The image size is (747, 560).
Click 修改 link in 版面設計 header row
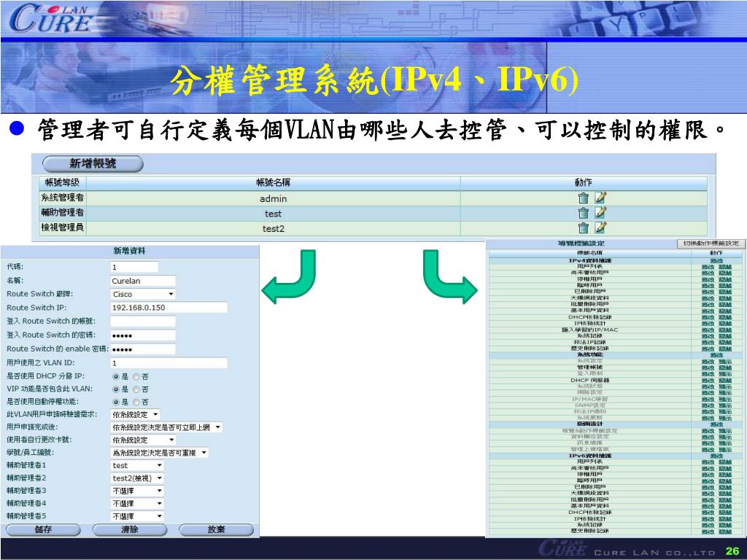[716, 424]
